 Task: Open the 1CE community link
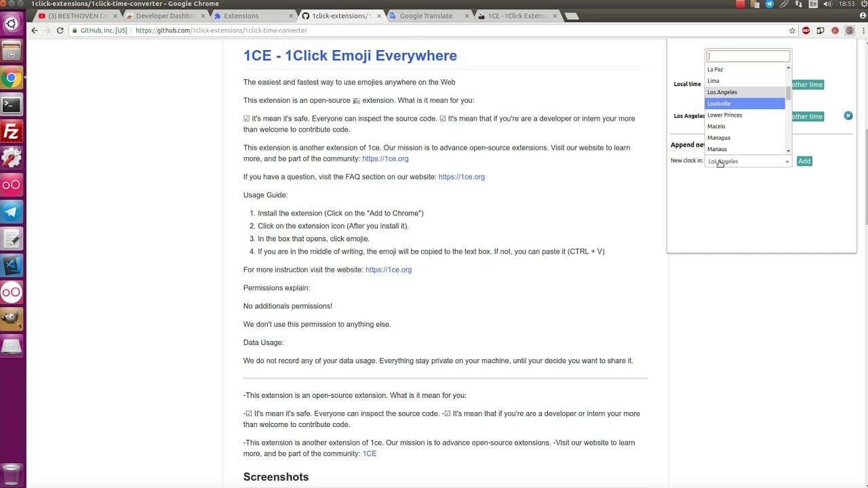pyautogui.click(x=370, y=453)
